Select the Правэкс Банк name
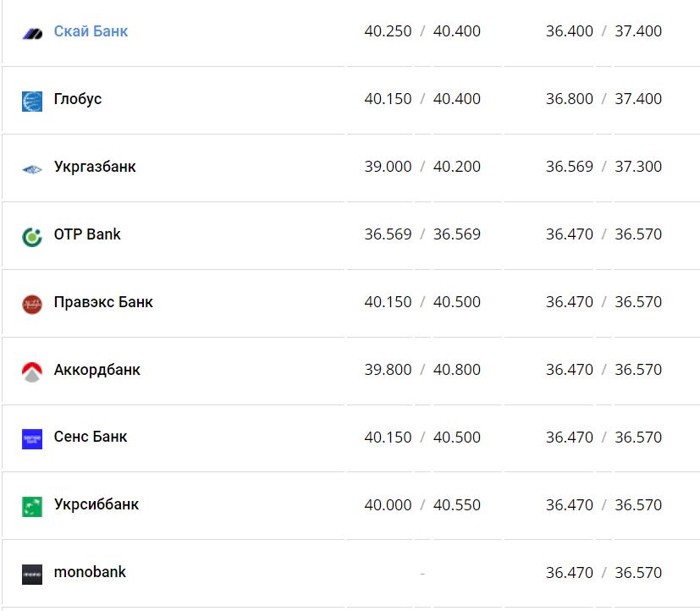 pyautogui.click(x=103, y=302)
